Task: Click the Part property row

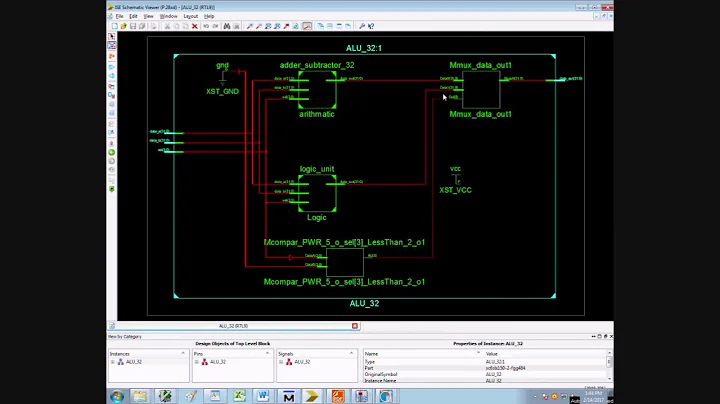Action: (x=485, y=368)
